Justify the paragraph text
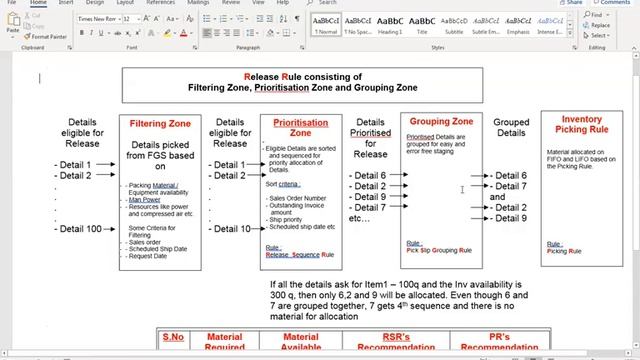This screenshot has width=640, height=360. 236,33
